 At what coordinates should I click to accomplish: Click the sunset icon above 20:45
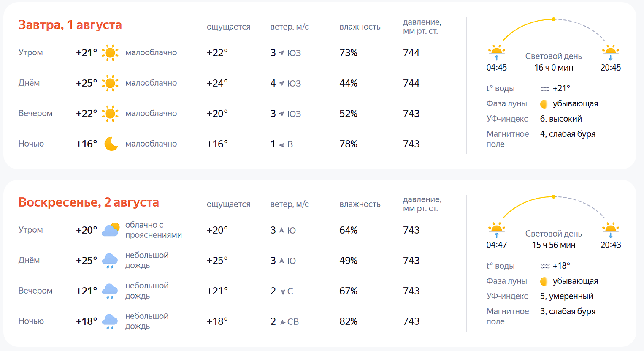pyautogui.click(x=611, y=52)
